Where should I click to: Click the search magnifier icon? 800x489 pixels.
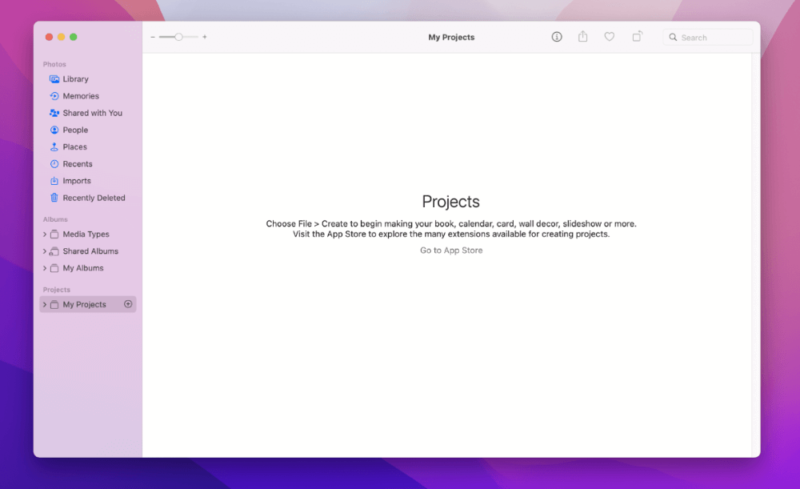(x=673, y=37)
